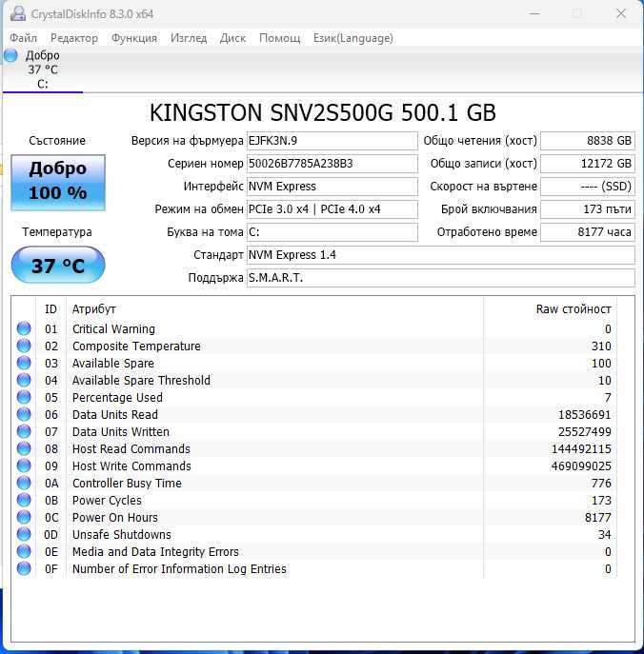Viewport: 644px width, 654px height.
Task: Click status orb for Percentage Used row
Action: (24, 397)
